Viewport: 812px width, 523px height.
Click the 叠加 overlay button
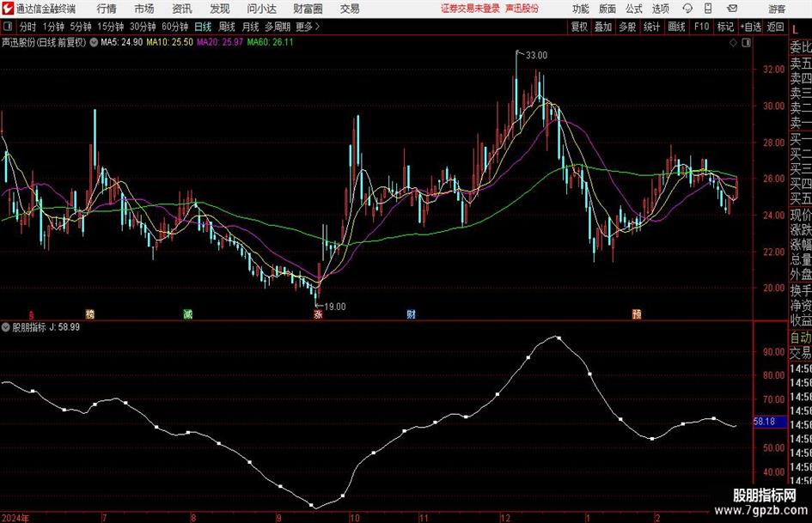click(x=603, y=27)
